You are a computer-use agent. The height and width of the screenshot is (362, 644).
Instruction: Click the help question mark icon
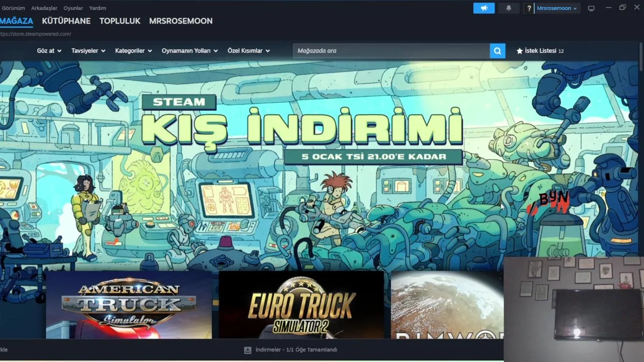pos(529,8)
